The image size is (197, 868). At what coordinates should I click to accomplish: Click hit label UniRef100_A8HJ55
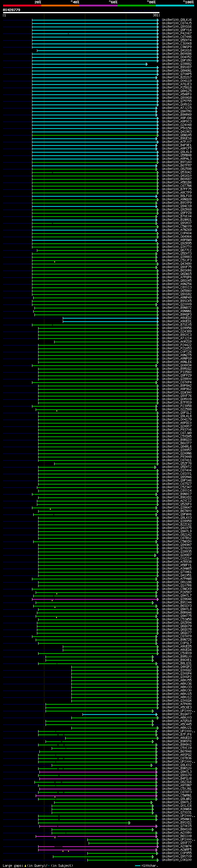click(x=177, y=680)
